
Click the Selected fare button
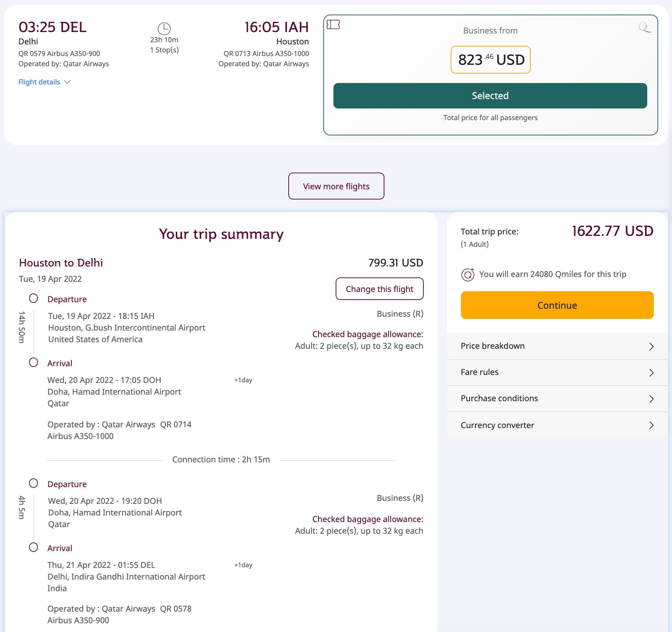click(x=490, y=96)
